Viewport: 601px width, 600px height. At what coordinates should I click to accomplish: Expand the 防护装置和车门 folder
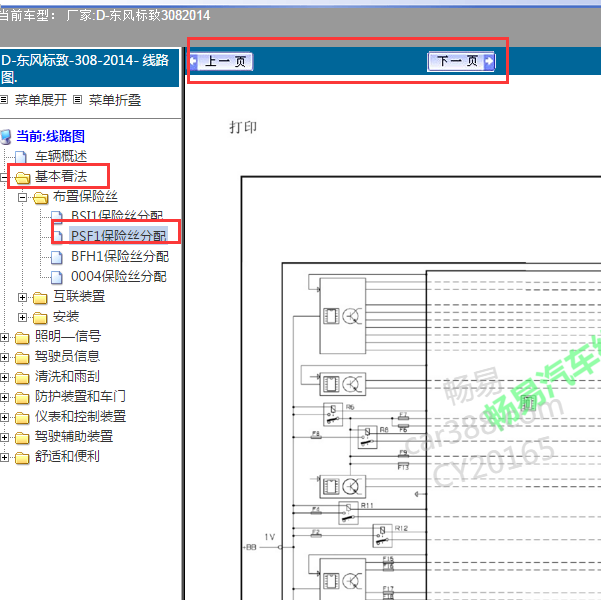point(5,397)
